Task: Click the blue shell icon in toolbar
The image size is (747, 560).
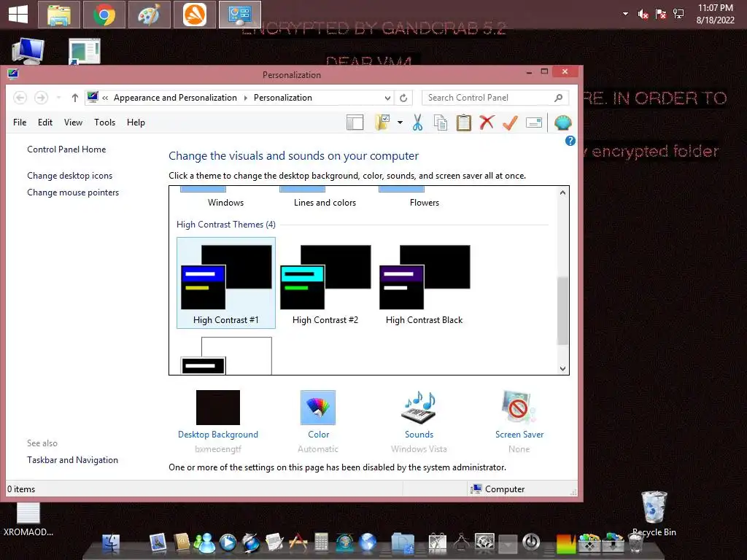Action: [562, 122]
